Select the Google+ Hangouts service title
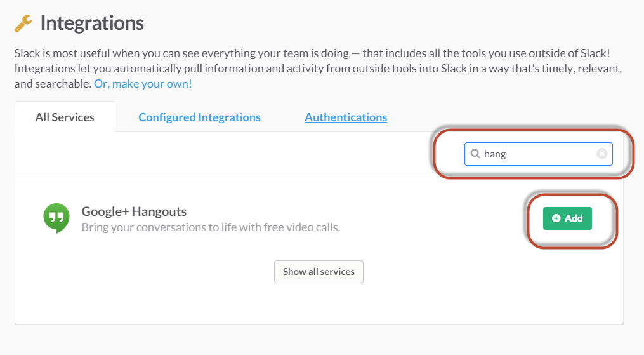This screenshot has height=355, width=644. pos(134,211)
